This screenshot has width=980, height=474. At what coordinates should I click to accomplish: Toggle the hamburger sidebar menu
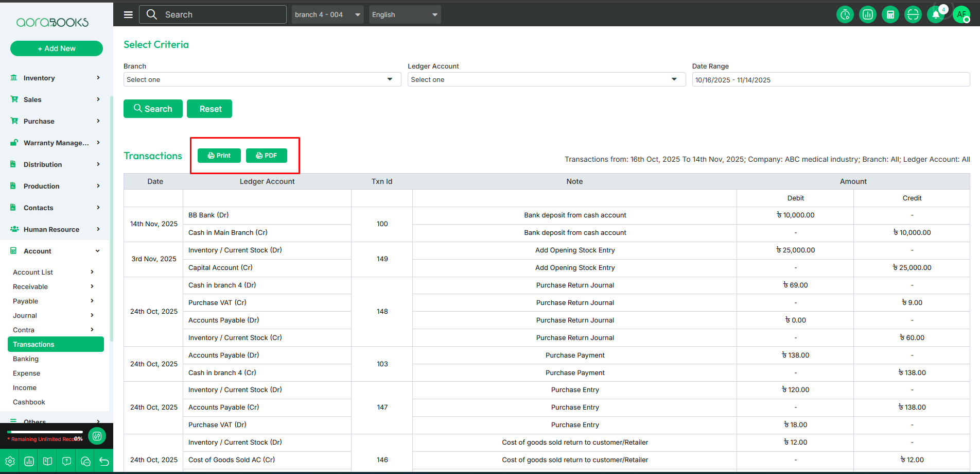[128, 14]
